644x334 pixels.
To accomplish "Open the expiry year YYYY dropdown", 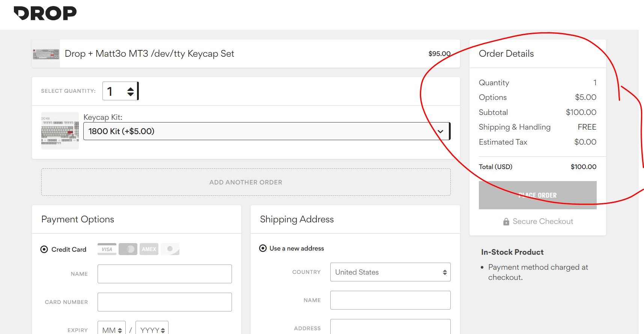I will [x=152, y=330].
